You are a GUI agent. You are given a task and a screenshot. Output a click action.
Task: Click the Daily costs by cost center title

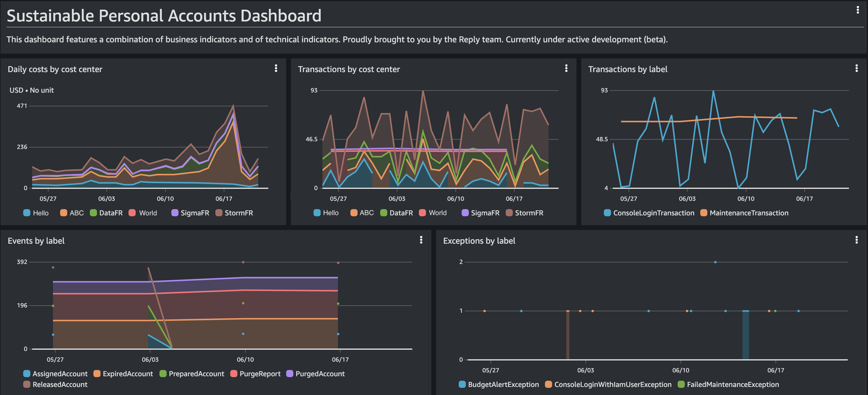[x=55, y=69]
